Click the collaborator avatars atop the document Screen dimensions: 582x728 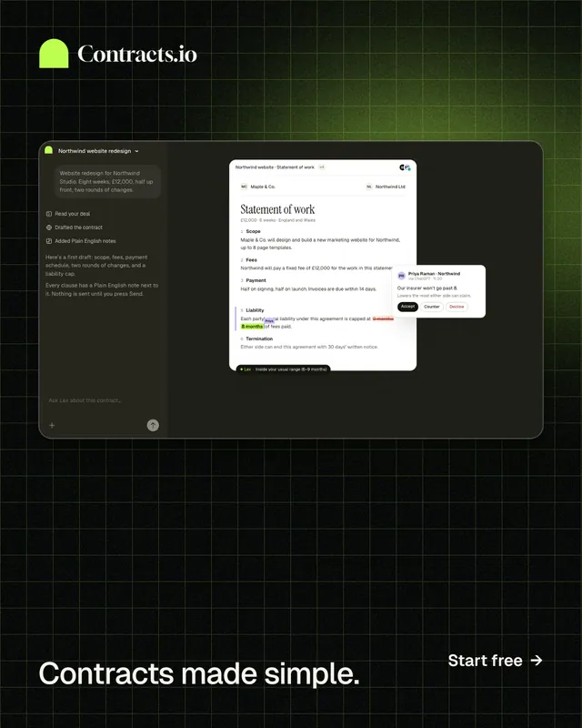click(406, 167)
